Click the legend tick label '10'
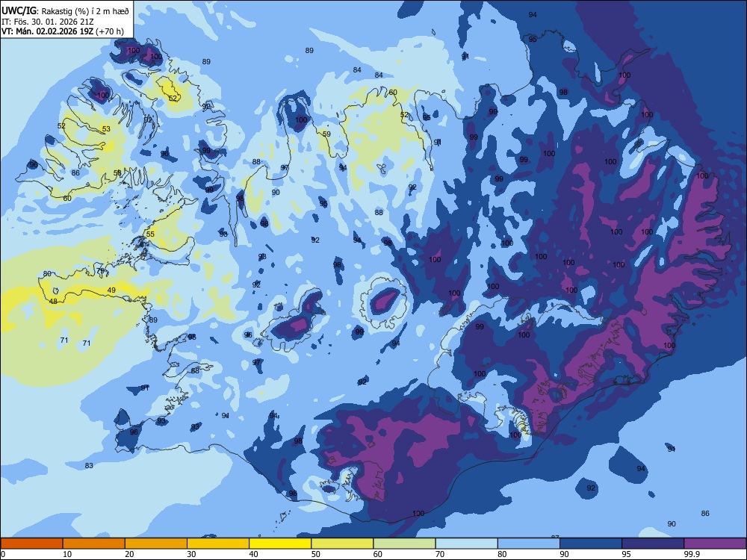The height and width of the screenshot is (560, 747). [67, 554]
